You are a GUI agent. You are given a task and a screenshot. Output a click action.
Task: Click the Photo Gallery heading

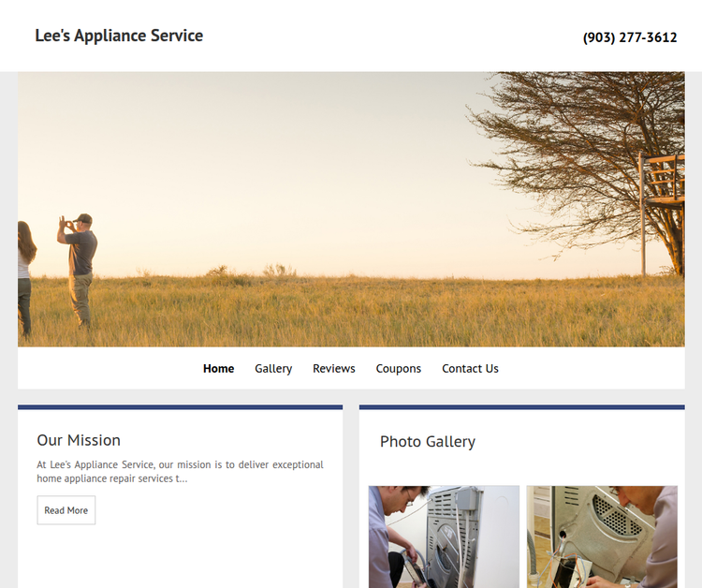pos(427,442)
